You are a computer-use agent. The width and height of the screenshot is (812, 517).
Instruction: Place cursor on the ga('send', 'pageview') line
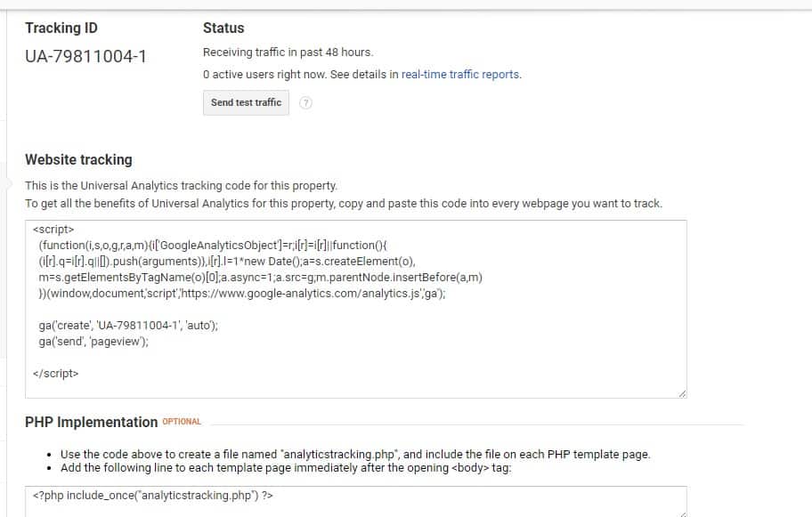(x=93, y=342)
